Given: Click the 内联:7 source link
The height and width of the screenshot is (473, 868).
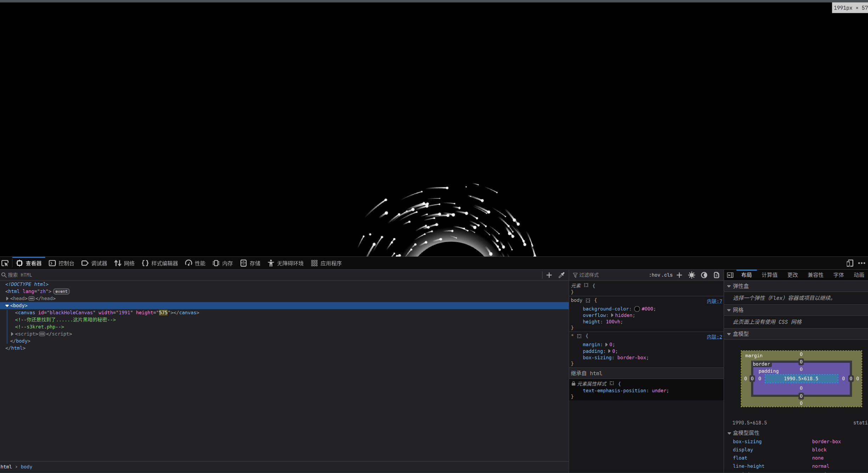Looking at the screenshot, I should click(x=714, y=301).
